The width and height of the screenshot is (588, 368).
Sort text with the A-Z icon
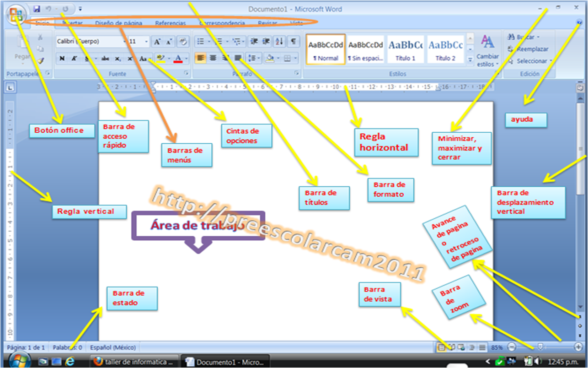pyautogui.click(x=280, y=42)
